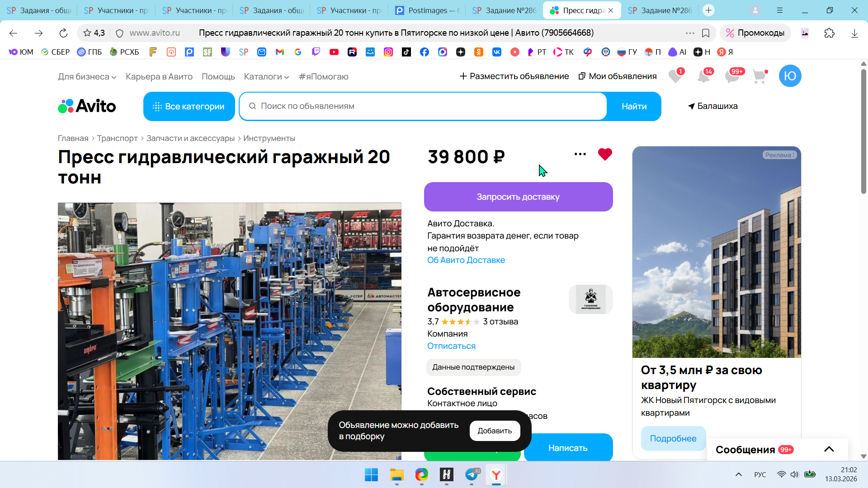Open the shopping cart icon
This screenshot has width=868, height=488.
coord(759,76)
